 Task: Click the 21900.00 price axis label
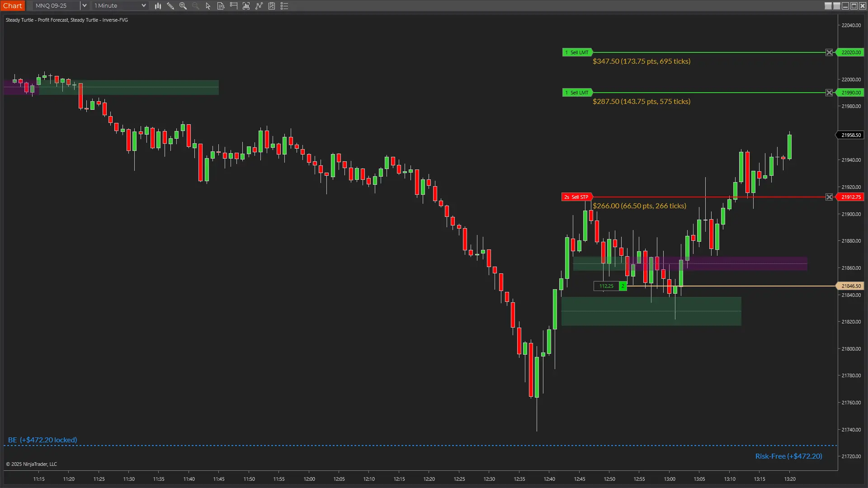[x=851, y=214]
